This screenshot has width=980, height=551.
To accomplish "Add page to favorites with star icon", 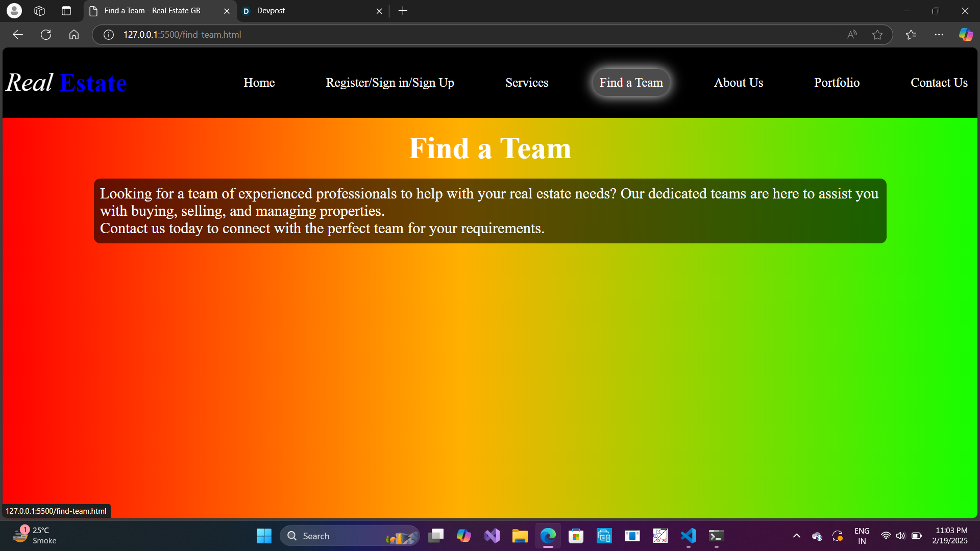I will [x=877, y=35].
